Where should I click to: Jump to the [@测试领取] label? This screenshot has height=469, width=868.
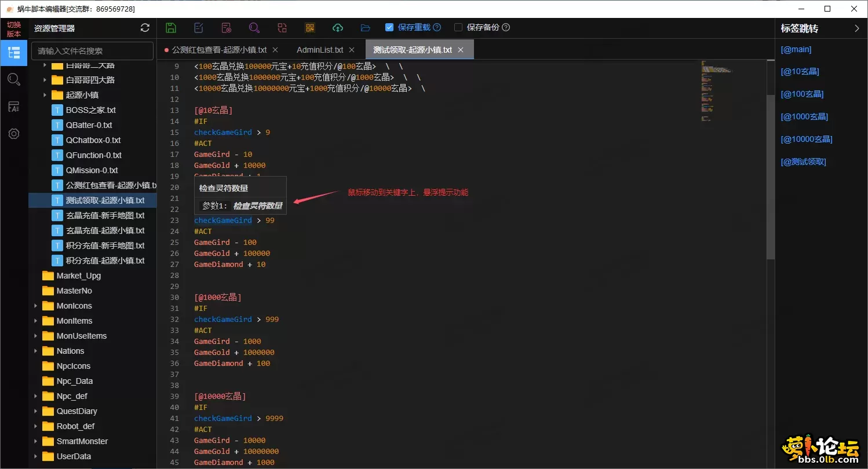803,162
